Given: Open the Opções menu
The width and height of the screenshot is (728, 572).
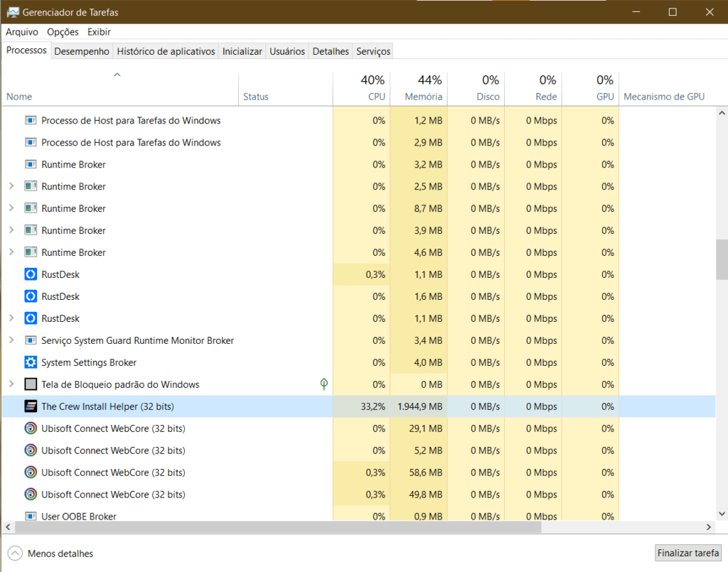Looking at the screenshot, I should click(x=63, y=32).
